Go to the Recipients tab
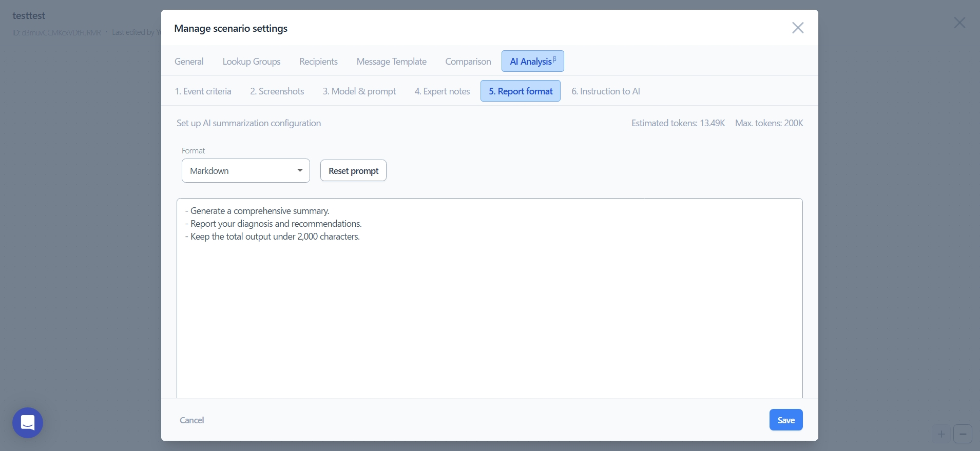 318,62
